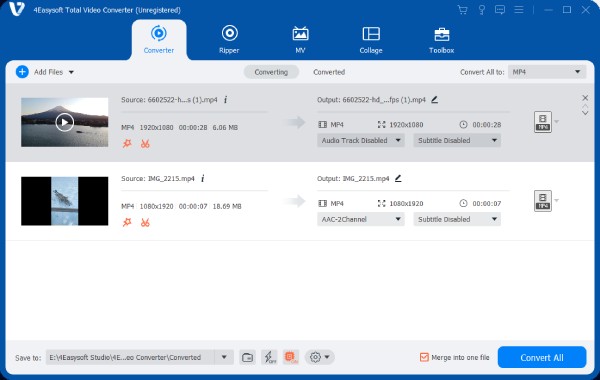Open Subtitle Disabled dropdown for IMG_2215.mp4
Image resolution: width=600 pixels, height=380 pixels.
pos(457,219)
